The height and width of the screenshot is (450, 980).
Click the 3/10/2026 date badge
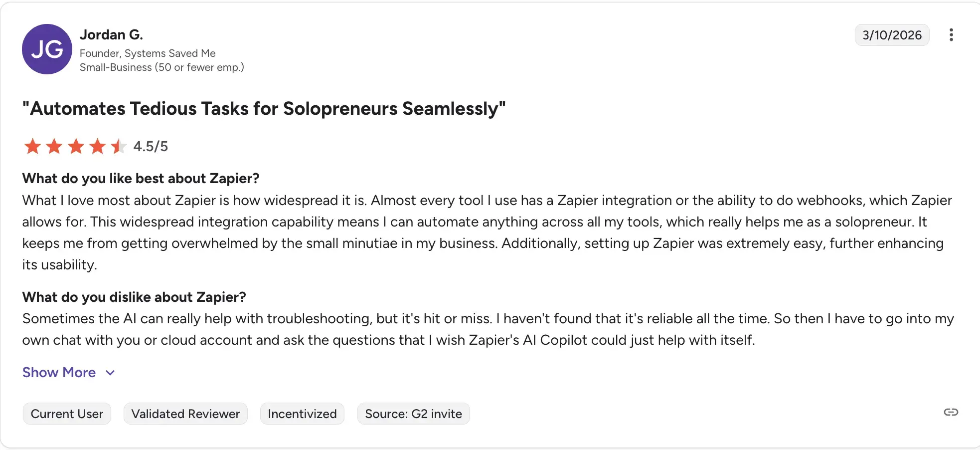[x=892, y=35]
